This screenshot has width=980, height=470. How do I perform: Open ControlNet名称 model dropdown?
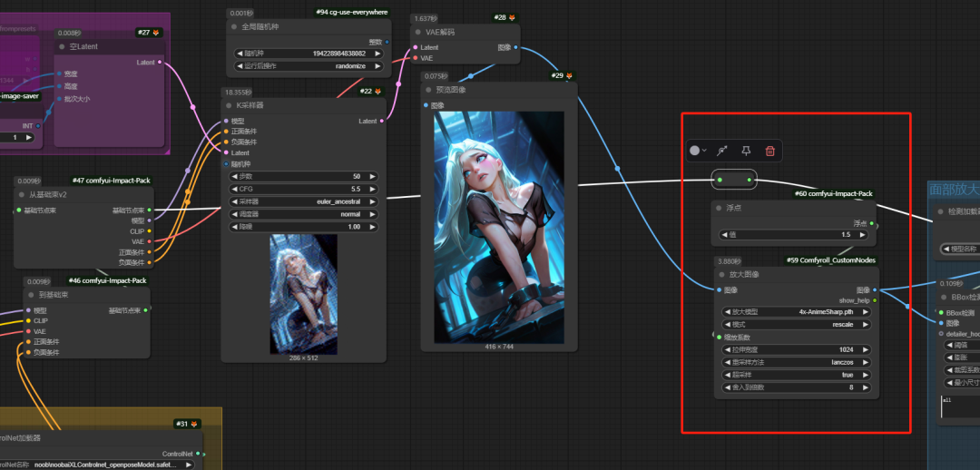point(95,465)
